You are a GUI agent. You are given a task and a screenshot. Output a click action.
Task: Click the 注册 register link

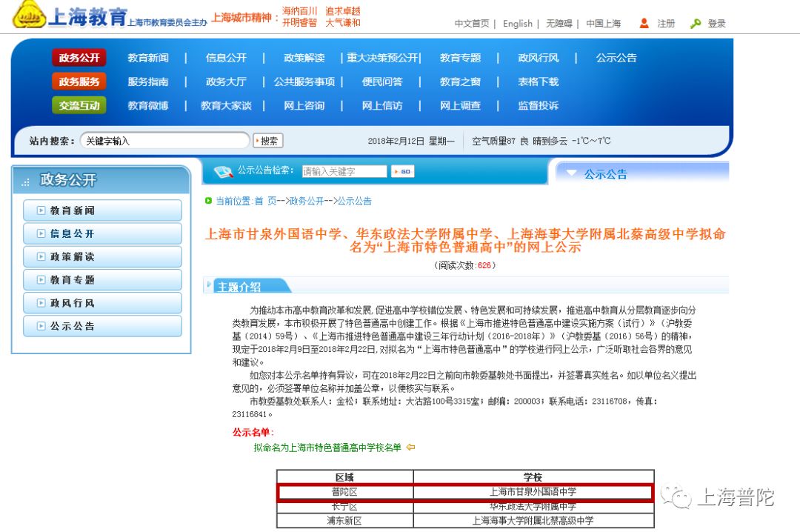click(x=666, y=24)
